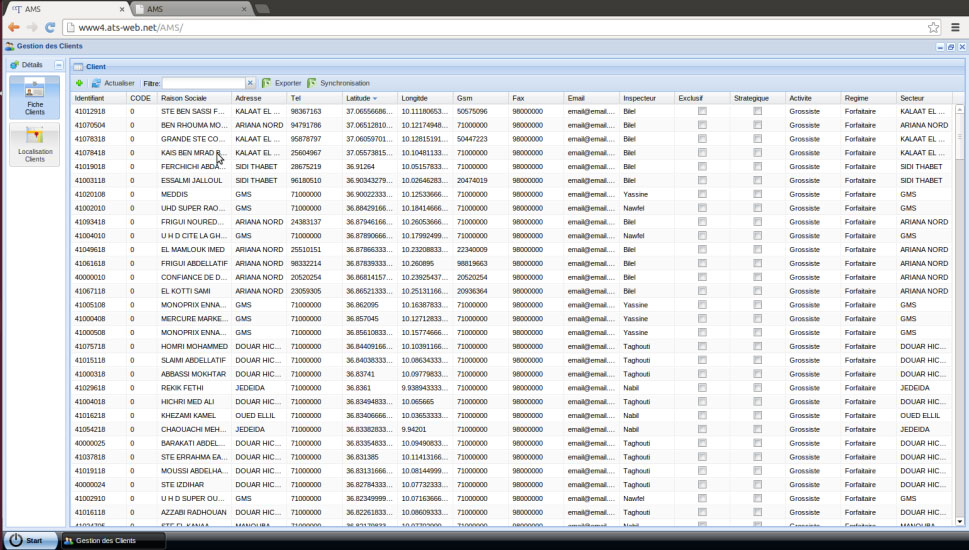Open the Chrome hamburger menu
The height and width of the screenshot is (550, 969).
[x=955, y=27]
